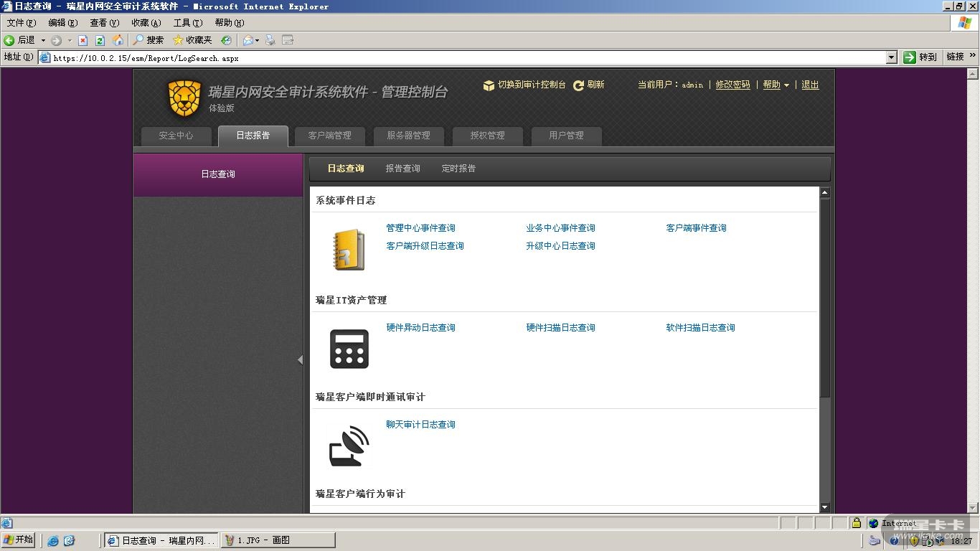
Task: Open 管理中心事件查询 link
Action: 420,228
